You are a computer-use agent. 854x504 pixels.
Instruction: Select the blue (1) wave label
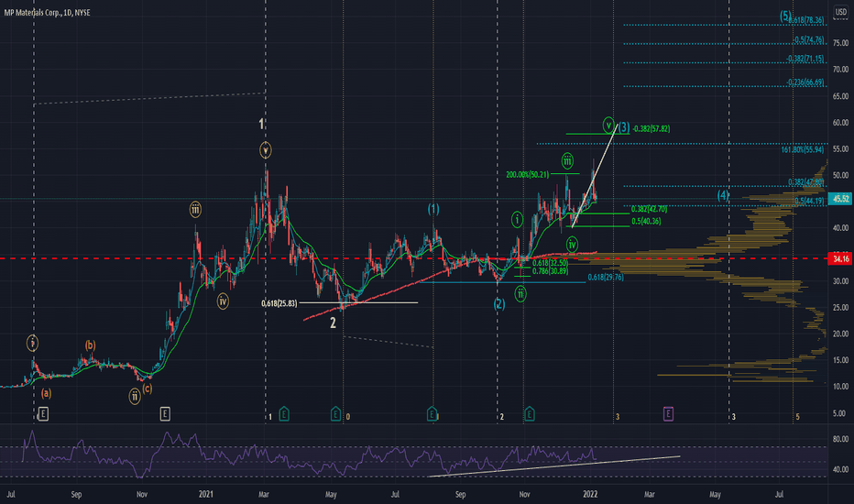[433, 209]
